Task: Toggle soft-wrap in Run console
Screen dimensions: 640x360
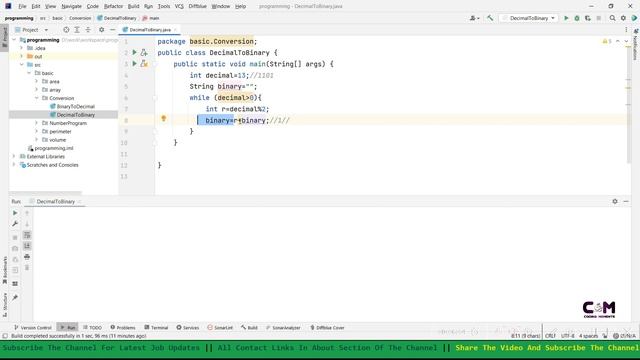Action: coord(27,235)
